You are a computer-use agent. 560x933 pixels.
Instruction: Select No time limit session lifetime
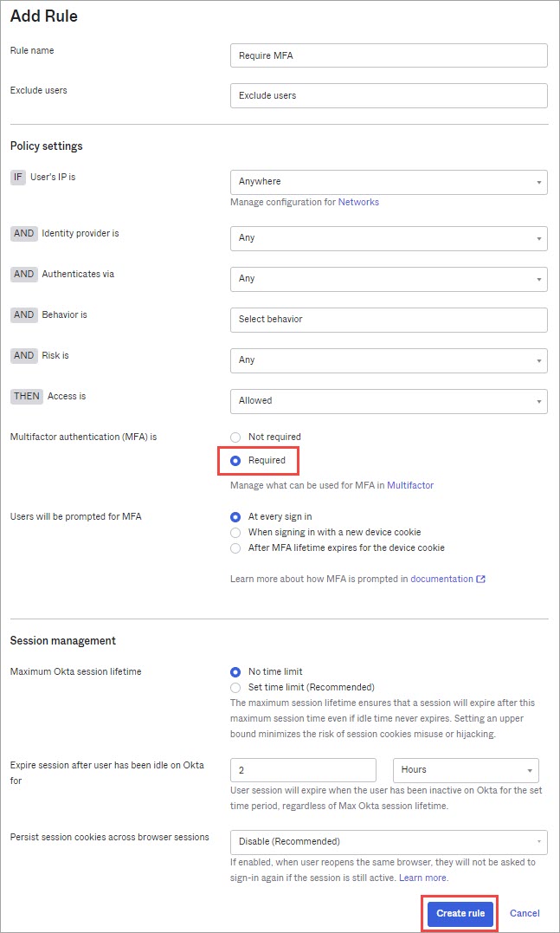pyautogui.click(x=235, y=671)
